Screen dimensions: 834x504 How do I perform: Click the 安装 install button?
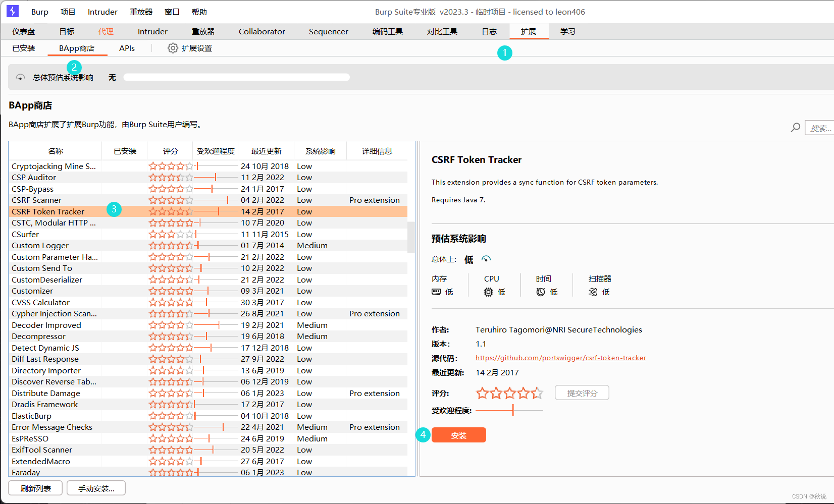pos(459,435)
